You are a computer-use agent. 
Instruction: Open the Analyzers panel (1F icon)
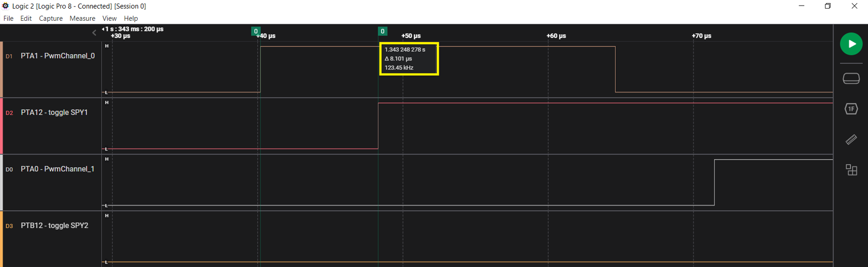coord(851,109)
